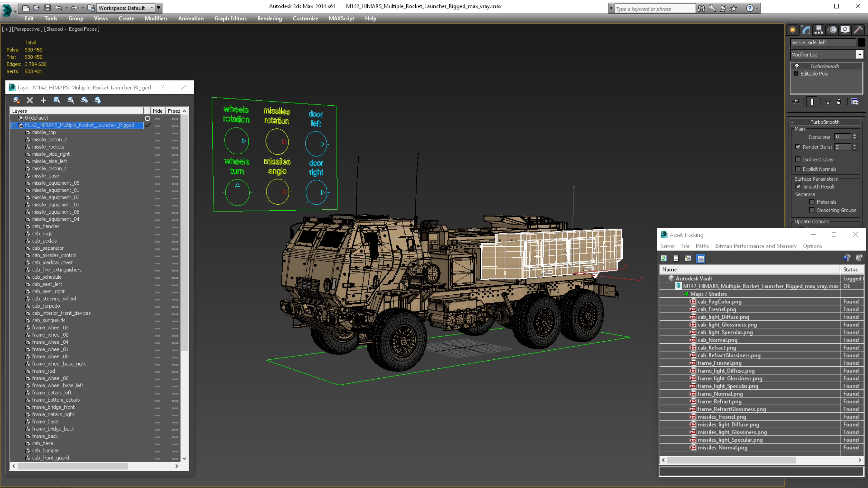Remove modifier from the stack icon
This screenshot has width=868, height=488.
839,102
